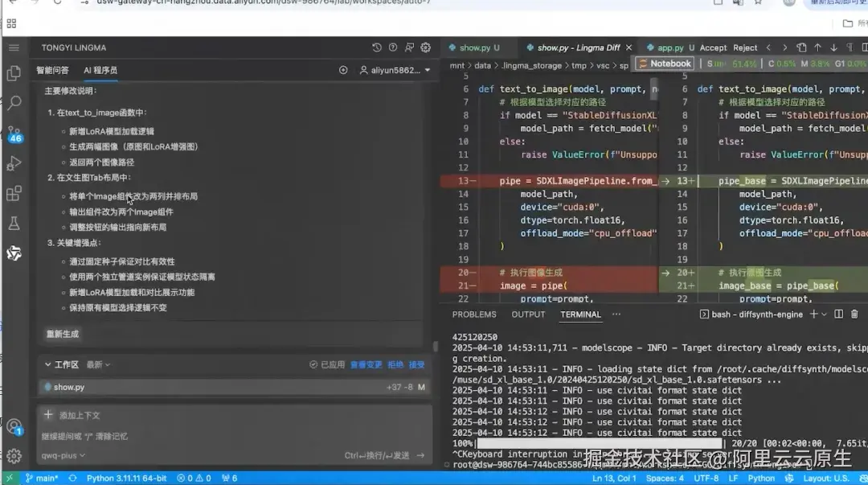
Task: Click 添加上下文 add context button
Action: pyautogui.click(x=72, y=415)
